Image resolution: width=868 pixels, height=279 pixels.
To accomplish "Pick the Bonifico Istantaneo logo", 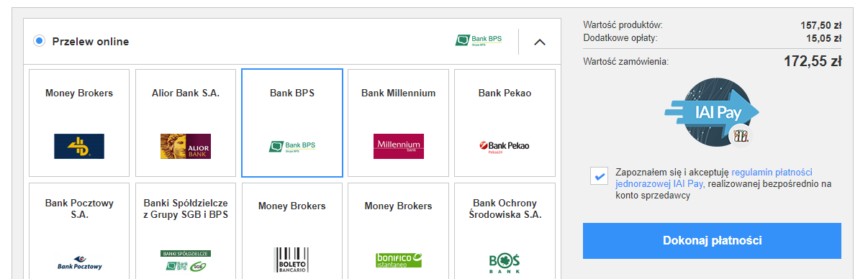I will [x=399, y=260].
